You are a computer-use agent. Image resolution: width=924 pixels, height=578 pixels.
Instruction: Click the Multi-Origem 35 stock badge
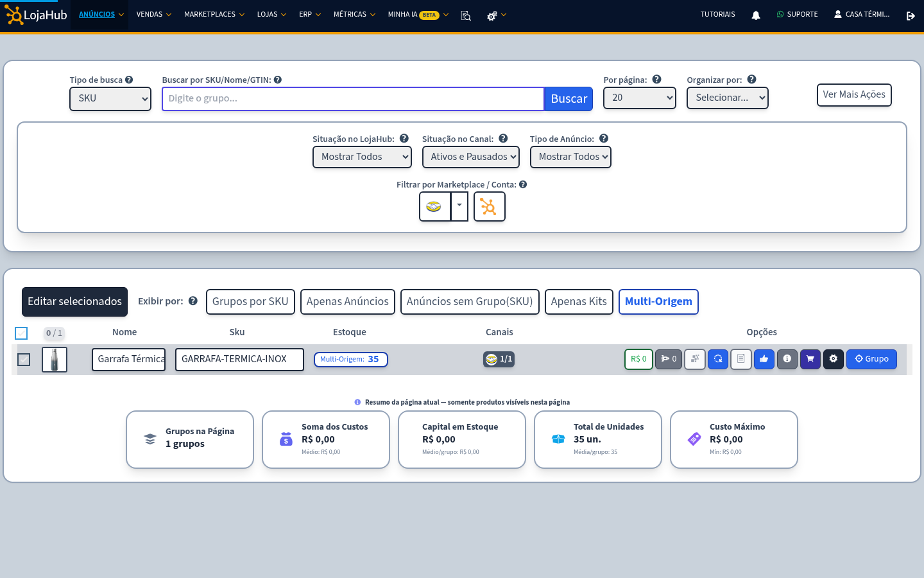click(x=351, y=360)
